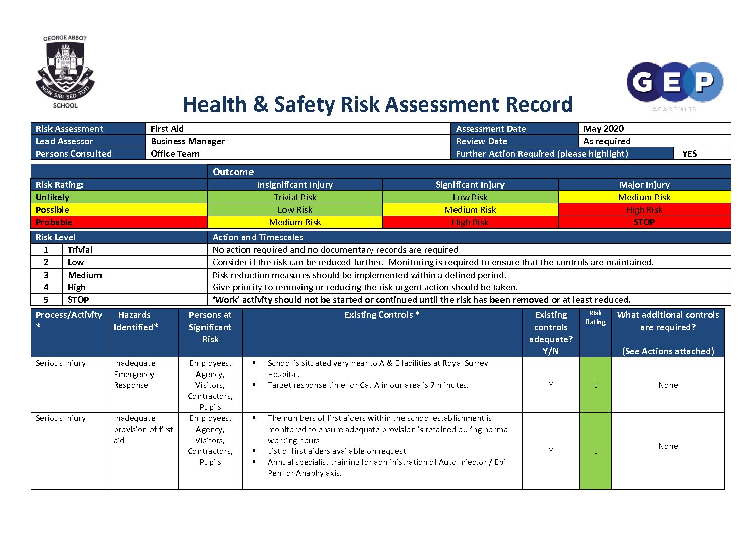Click the 'STOP' risk level 5 row
Screen dimensions: 756x534
(x=381, y=300)
